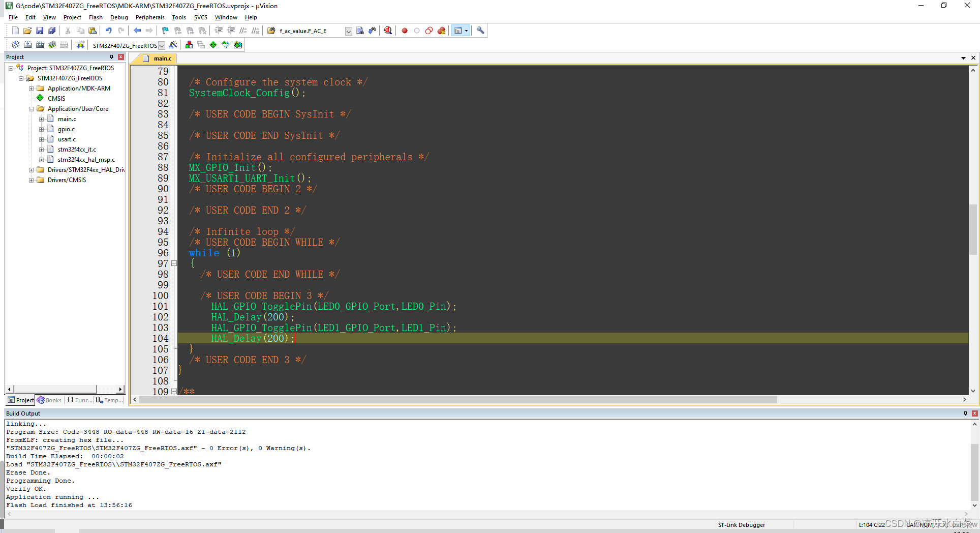Insert a bookmark with the flag icon
The image size is (980, 533).
coord(165,31)
